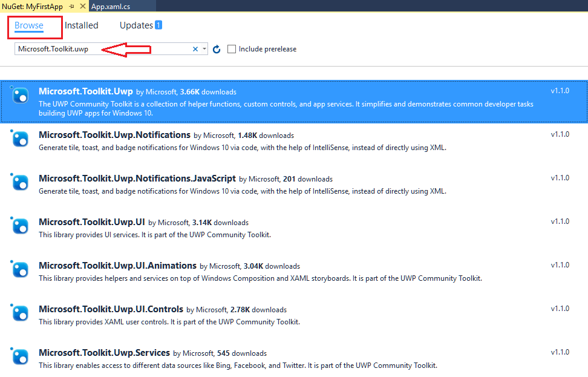Image resolution: width=588 pixels, height=377 pixels.
Task: Refresh the package search results
Action: tap(217, 49)
